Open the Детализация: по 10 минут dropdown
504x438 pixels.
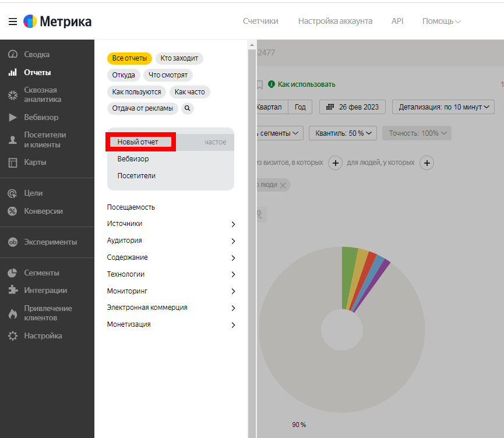coord(443,107)
